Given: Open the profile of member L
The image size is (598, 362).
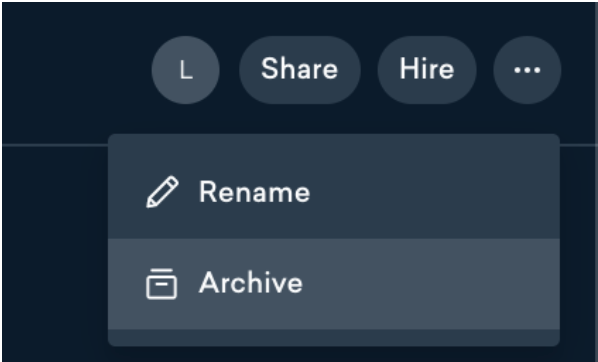Looking at the screenshot, I should coord(186,70).
